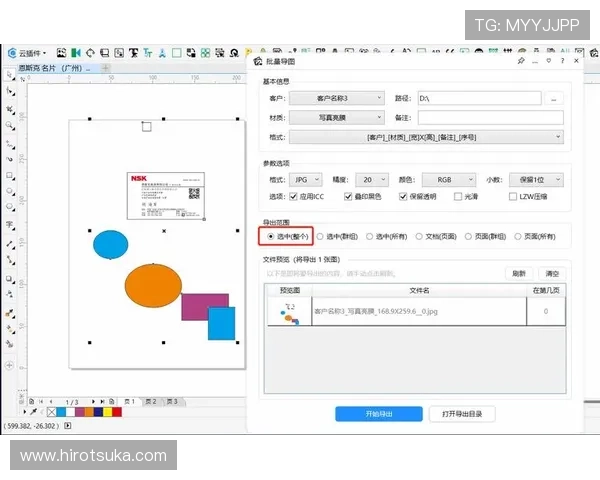Go to the next page arrow
The image size is (600, 480).
(93, 402)
